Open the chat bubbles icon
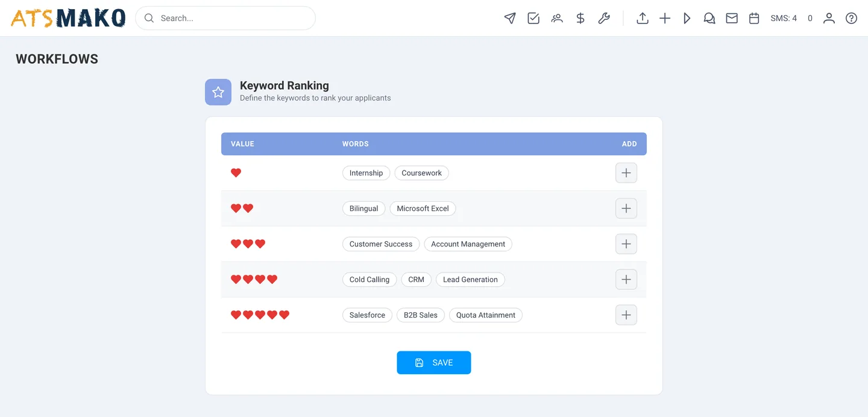 point(709,18)
